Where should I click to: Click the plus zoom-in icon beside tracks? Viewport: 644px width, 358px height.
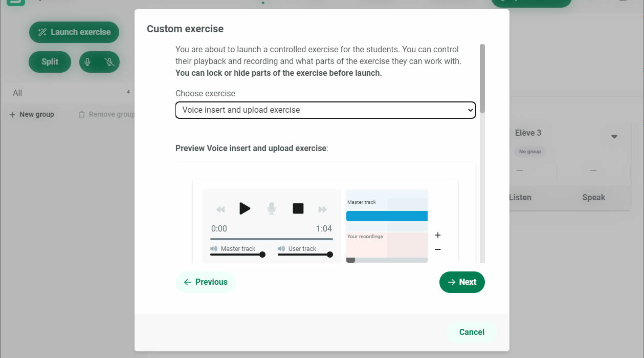click(x=438, y=235)
